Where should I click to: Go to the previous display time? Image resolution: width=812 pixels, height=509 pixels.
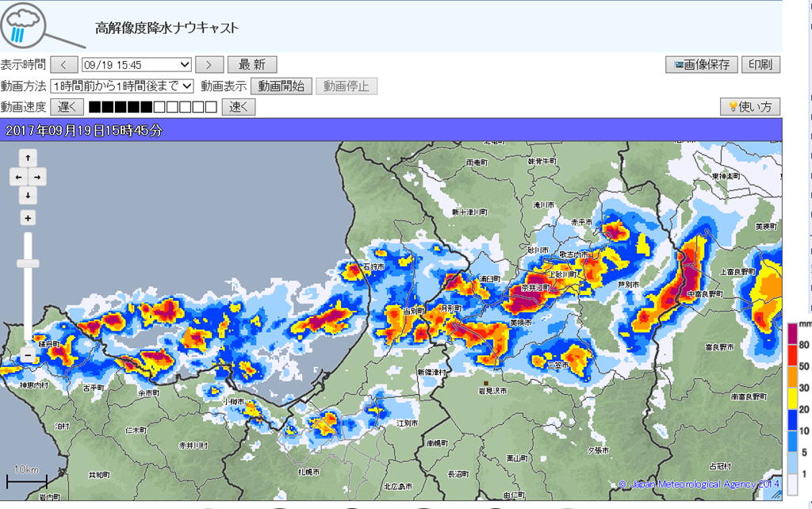(64, 65)
